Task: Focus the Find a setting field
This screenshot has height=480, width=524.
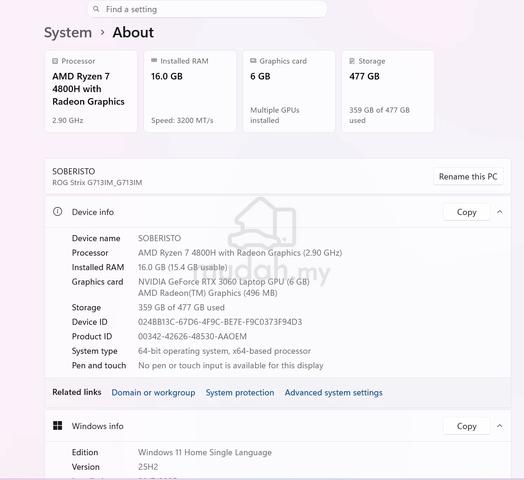Action: [207, 9]
